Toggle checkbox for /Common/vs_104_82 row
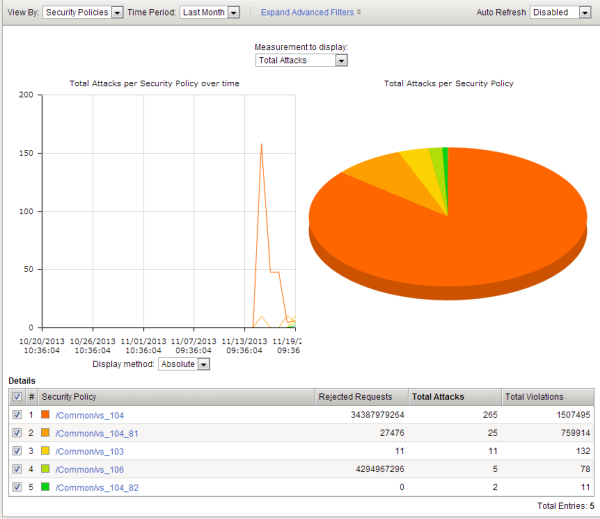This screenshot has height=519, width=600. [x=16, y=487]
